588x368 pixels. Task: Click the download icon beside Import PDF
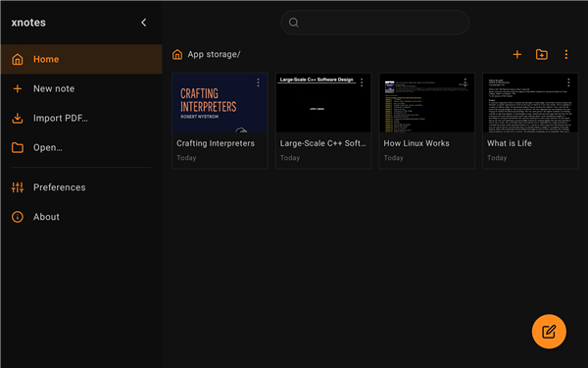click(18, 118)
